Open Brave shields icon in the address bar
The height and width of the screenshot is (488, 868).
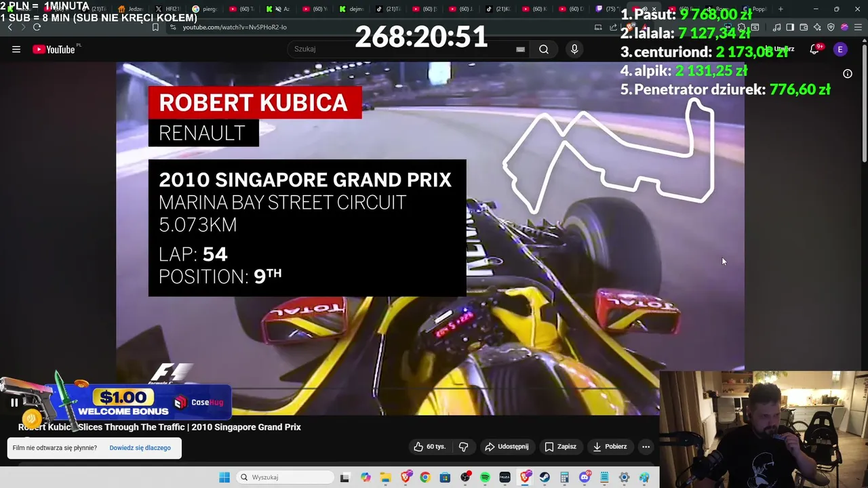tap(629, 27)
